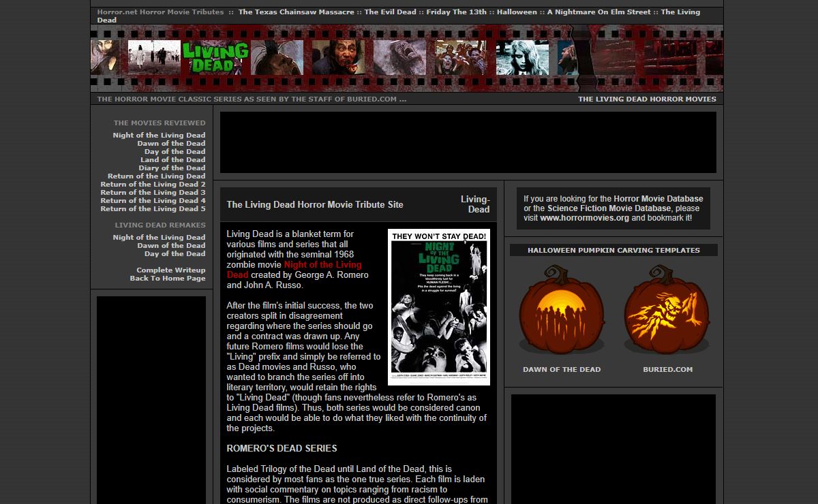The image size is (818, 504).
Task: Open Dawn of the Dead review under Movies Reviewed
Action: (x=171, y=144)
